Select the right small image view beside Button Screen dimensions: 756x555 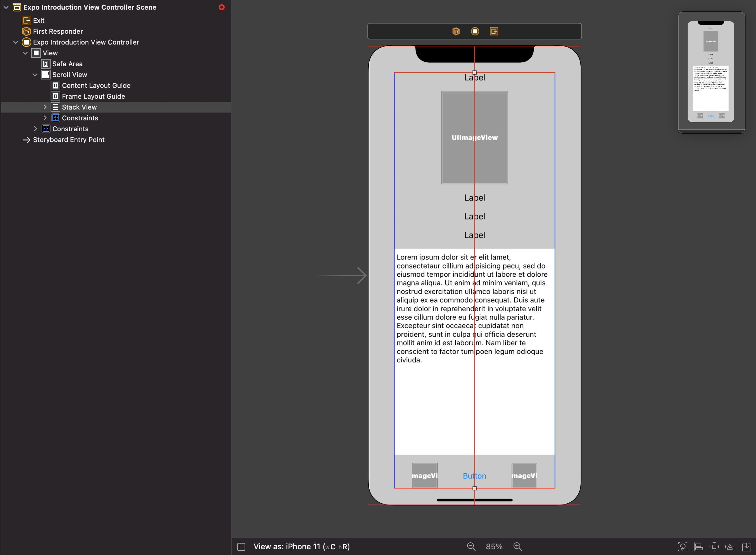point(524,475)
